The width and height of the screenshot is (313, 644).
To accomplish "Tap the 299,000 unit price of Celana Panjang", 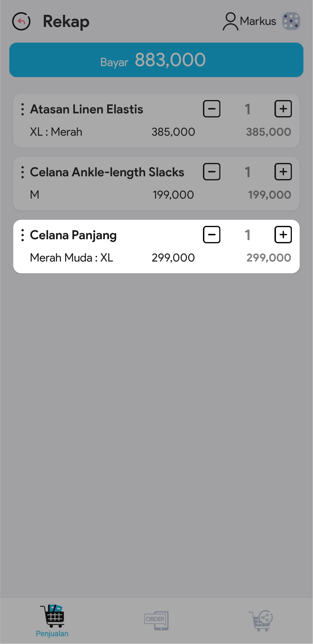I will 173,258.
